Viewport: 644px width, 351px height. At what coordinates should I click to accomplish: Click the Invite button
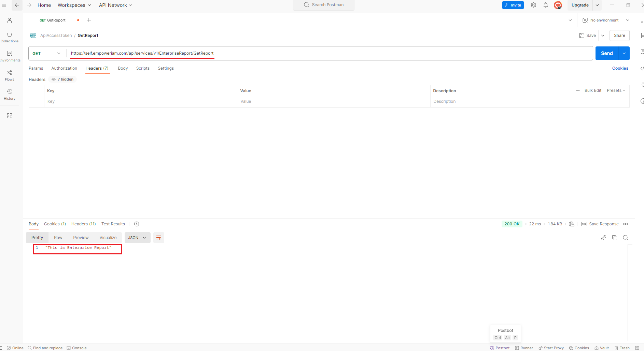(x=513, y=5)
